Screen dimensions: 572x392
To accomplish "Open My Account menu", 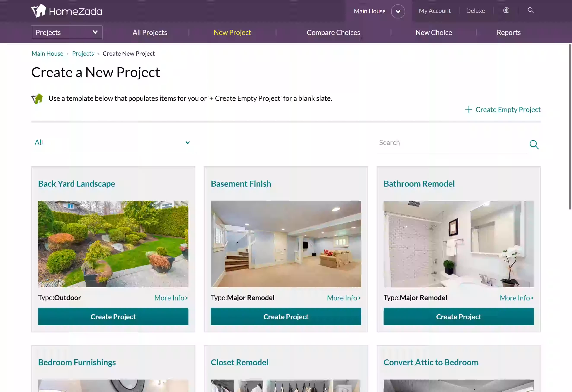I will [x=434, y=11].
